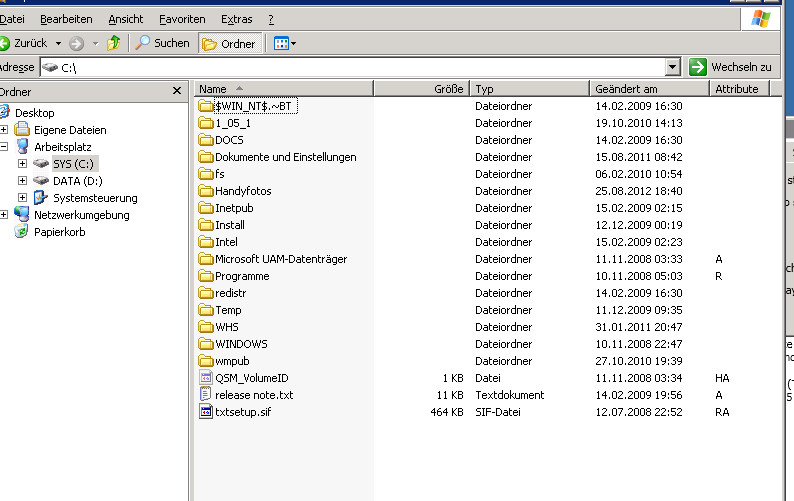Click the WINDOWS folder icon
The height and width of the screenshot is (501, 794).
pos(206,344)
